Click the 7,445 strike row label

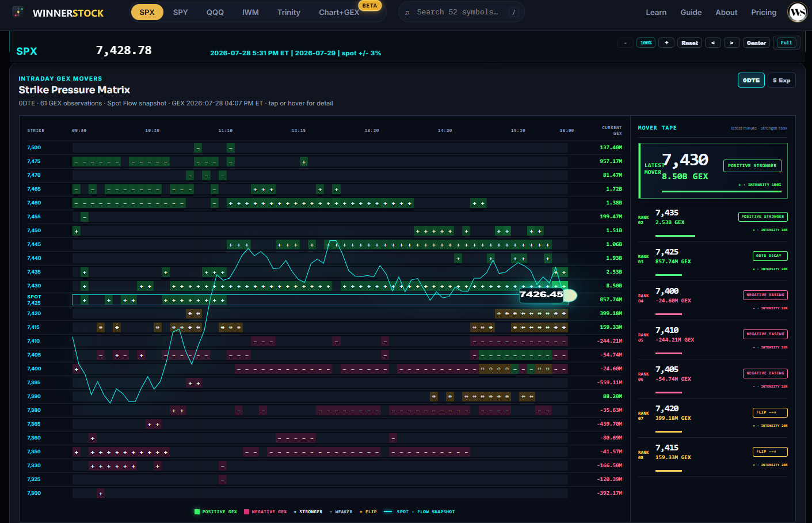pos(34,244)
